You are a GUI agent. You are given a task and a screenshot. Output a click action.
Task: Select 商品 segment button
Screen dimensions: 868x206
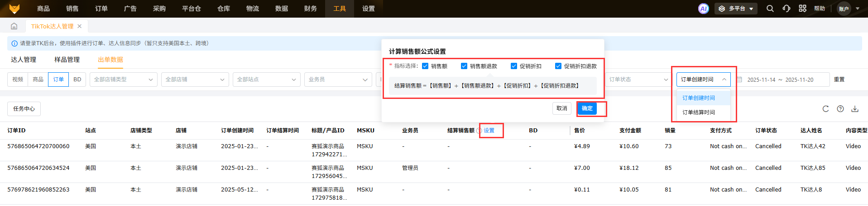coord(38,80)
